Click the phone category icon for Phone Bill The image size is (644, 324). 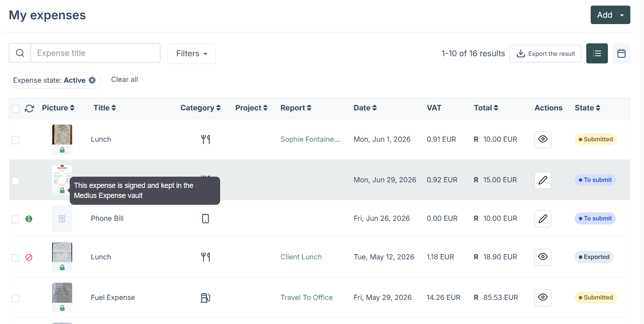click(x=206, y=218)
